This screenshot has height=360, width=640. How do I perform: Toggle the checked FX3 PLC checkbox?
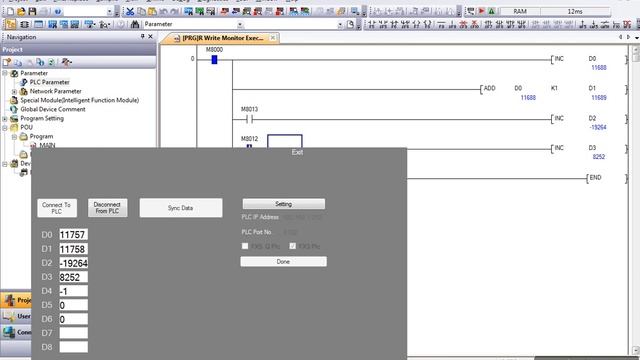[293, 246]
